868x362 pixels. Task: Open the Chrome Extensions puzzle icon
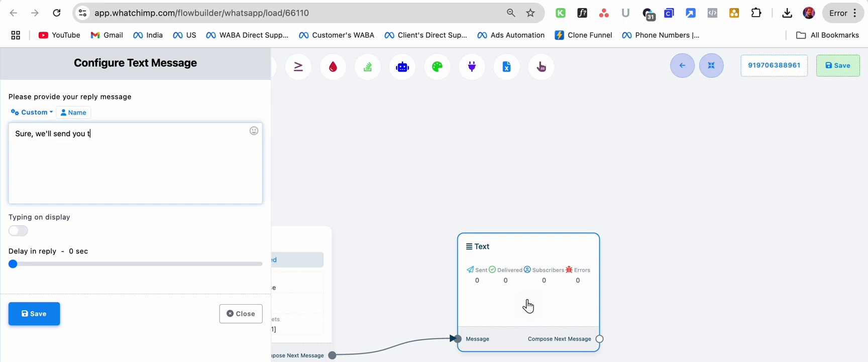[756, 13]
